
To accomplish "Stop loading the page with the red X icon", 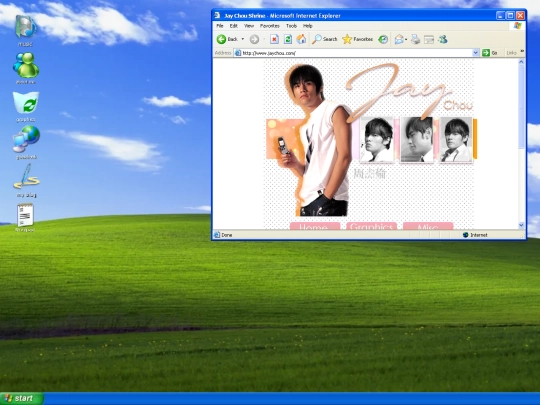I will (x=274, y=39).
